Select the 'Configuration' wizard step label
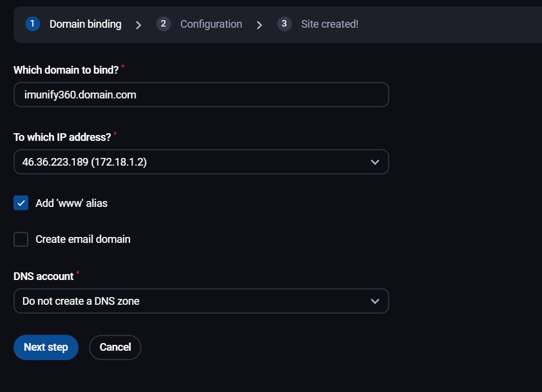The height and width of the screenshot is (392, 542). (x=211, y=24)
